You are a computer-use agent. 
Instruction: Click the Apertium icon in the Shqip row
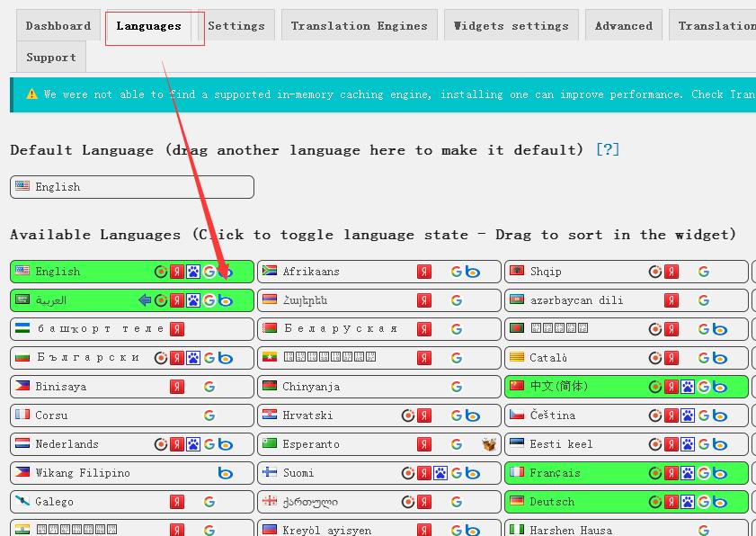pyautogui.click(x=654, y=272)
